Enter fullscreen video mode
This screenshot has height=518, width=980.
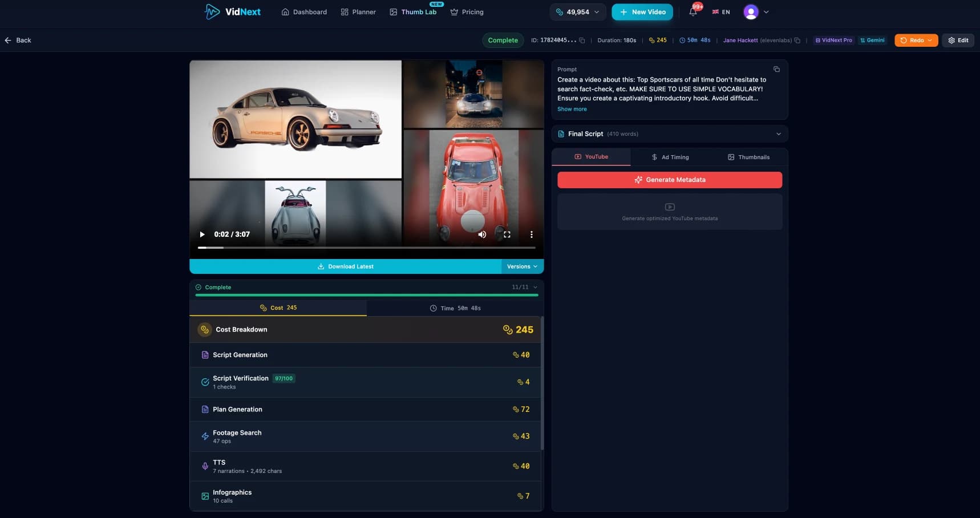[x=507, y=234]
